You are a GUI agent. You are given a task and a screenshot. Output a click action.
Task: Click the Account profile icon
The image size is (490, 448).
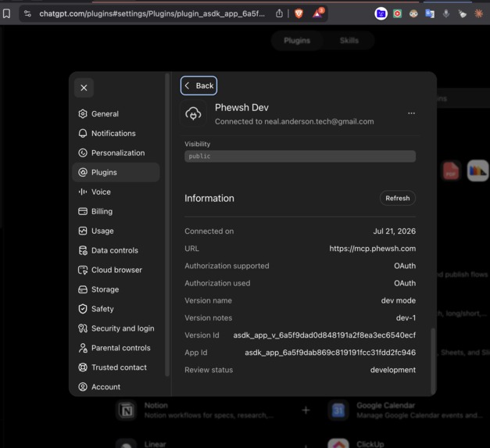[83, 387]
